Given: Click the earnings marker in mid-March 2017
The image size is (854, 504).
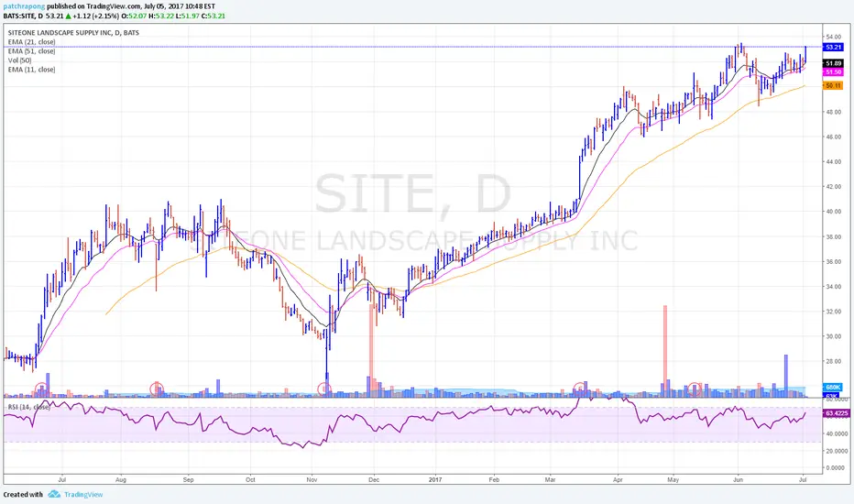Looking at the screenshot, I should point(581,389).
